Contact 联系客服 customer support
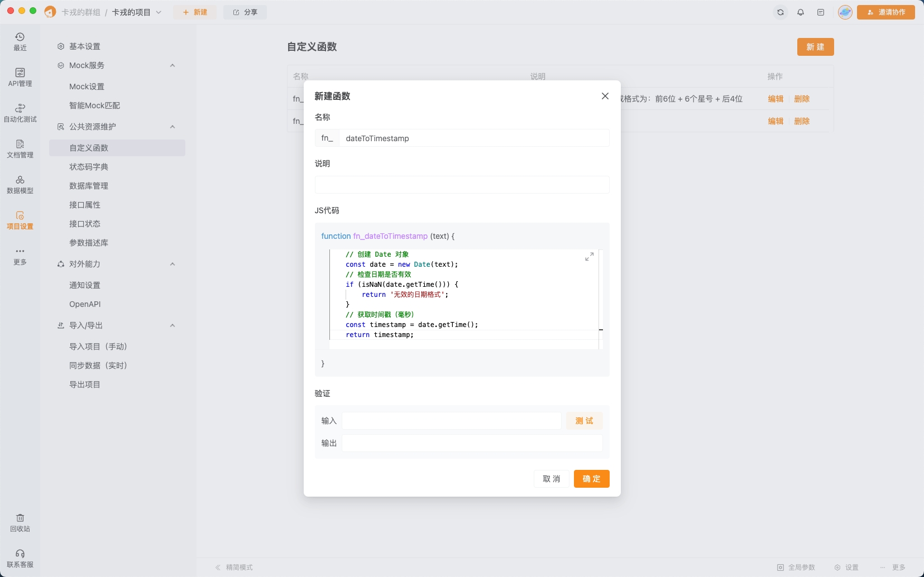This screenshot has width=924, height=577. pyautogui.click(x=20, y=559)
